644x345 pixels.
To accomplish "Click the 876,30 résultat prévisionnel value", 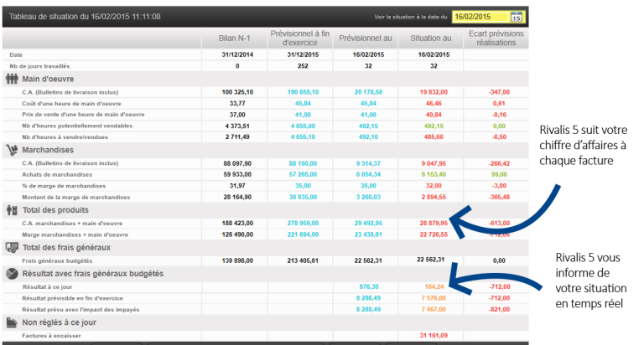I will click(368, 286).
